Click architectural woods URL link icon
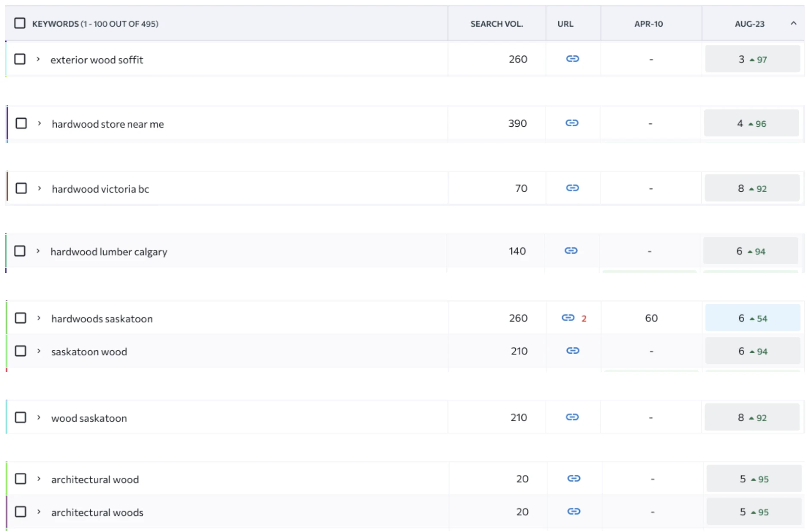 point(574,512)
